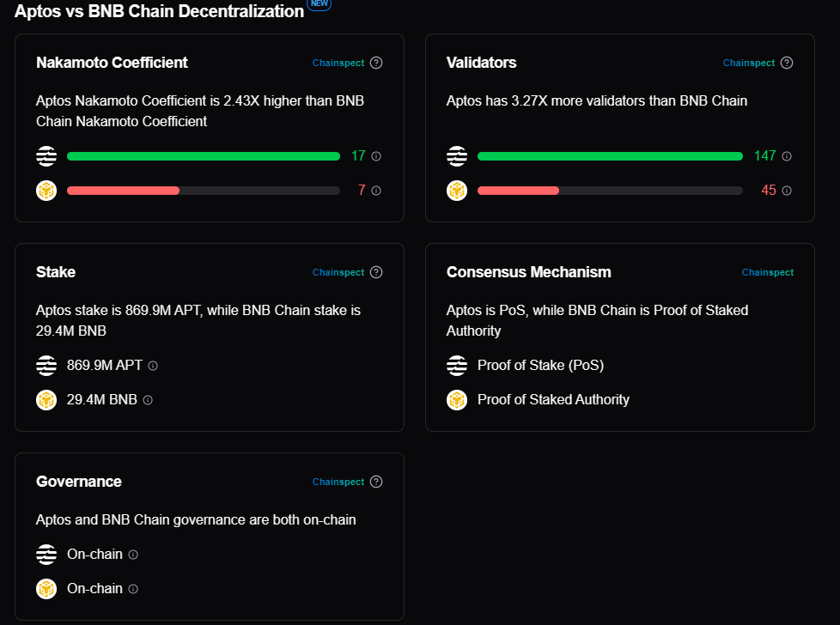Click the Stake card title
840x625 pixels.
tap(56, 272)
